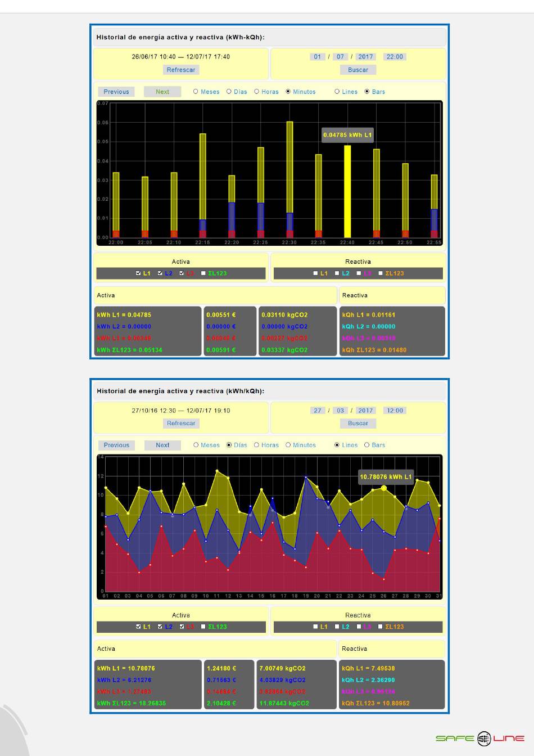This screenshot has height=756, width=534.
Task: Enable Reactiva ΣL123 checkbox in top panel
Action: [380, 273]
